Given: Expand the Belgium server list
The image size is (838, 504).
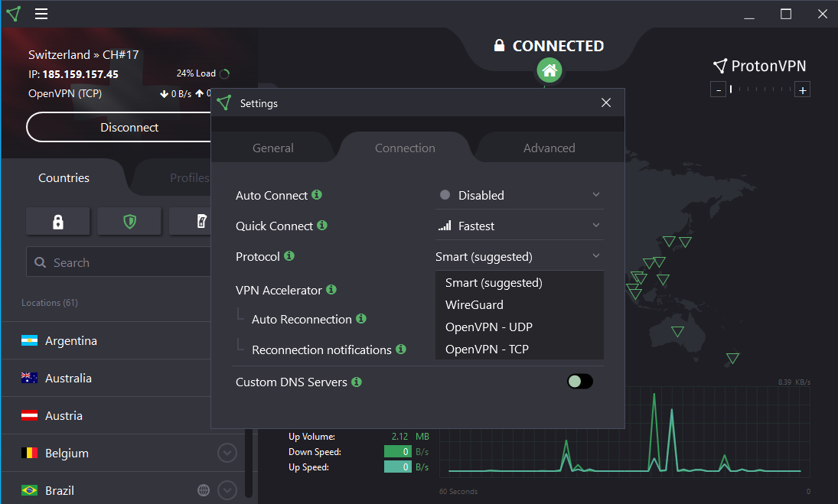Looking at the screenshot, I should pos(227,453).
